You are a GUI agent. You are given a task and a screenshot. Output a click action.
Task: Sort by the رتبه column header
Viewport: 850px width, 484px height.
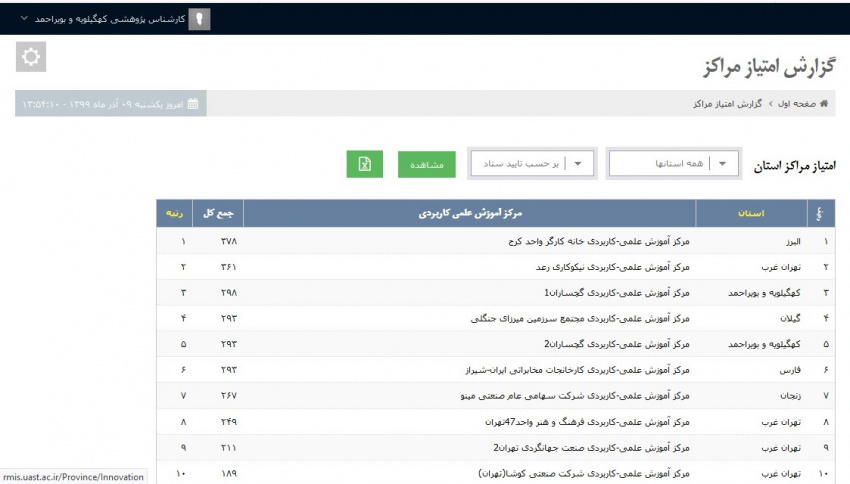pos(175,214)
